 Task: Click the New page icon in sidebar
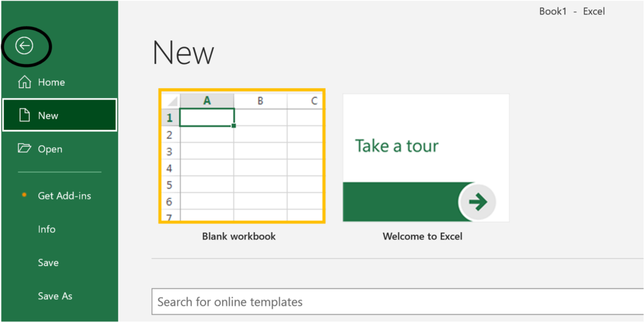click(x=25, y=116)
